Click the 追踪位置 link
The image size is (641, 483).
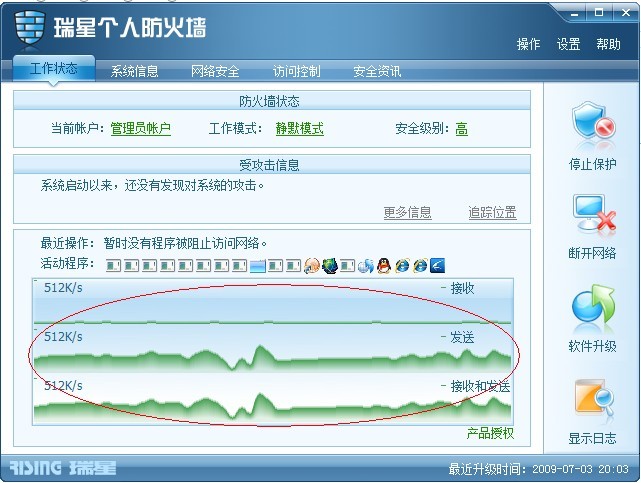[492, 212]
